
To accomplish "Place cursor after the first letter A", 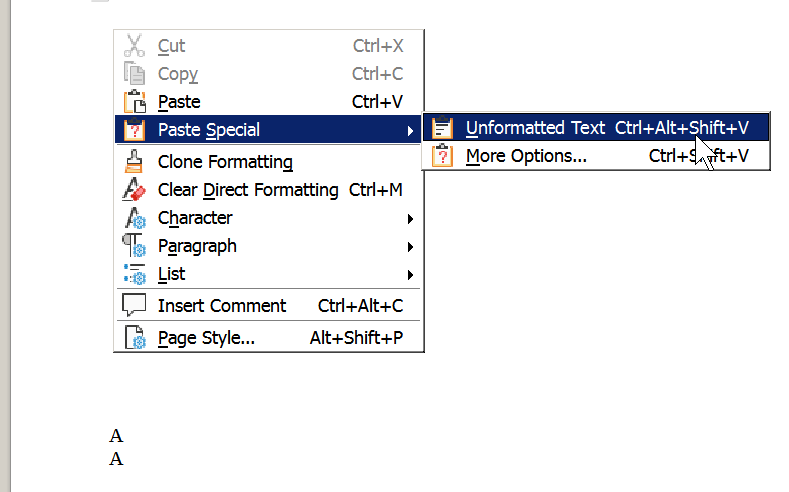I will [124, 436].
